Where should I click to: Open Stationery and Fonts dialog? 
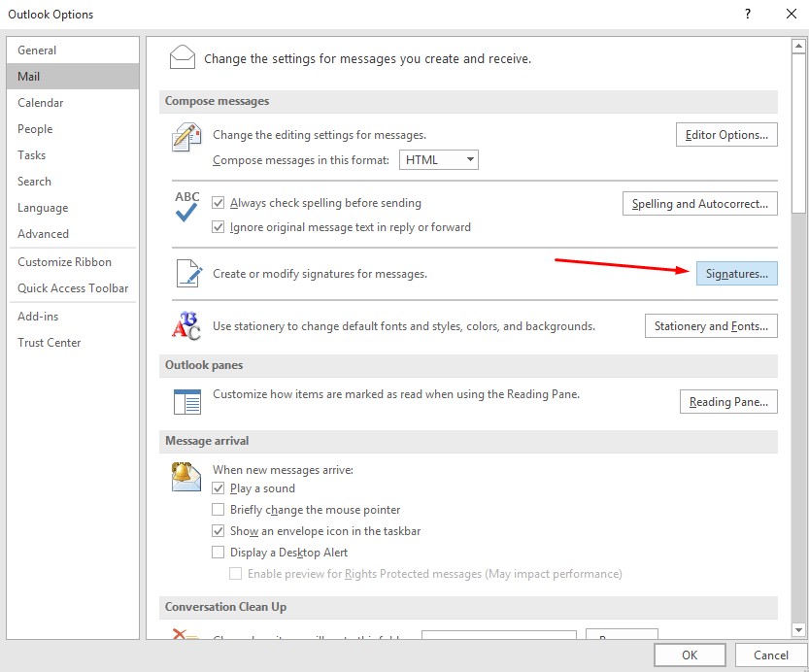(x=711, y=326)
